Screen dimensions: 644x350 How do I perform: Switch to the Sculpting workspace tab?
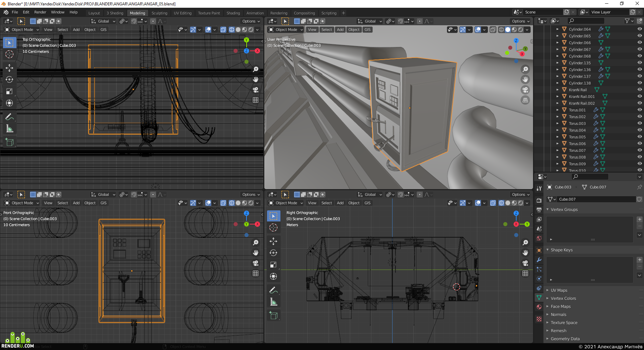click(x=159, y=13)
